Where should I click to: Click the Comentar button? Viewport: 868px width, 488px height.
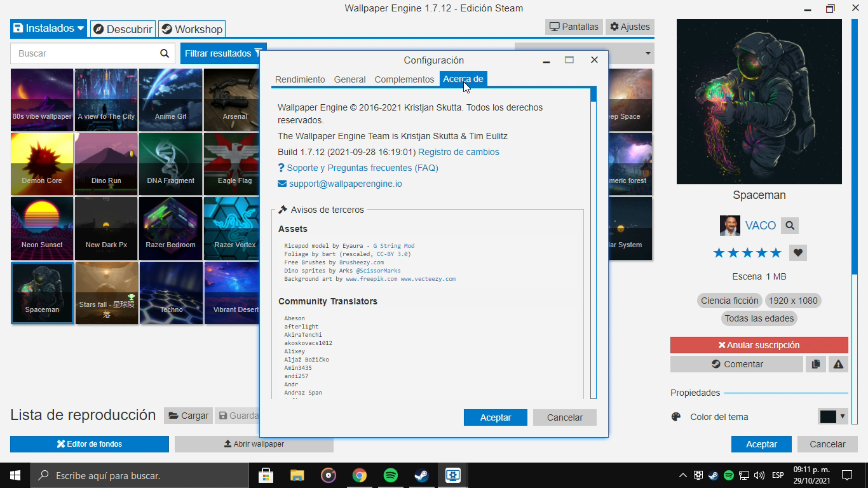(x=736, y=364)
